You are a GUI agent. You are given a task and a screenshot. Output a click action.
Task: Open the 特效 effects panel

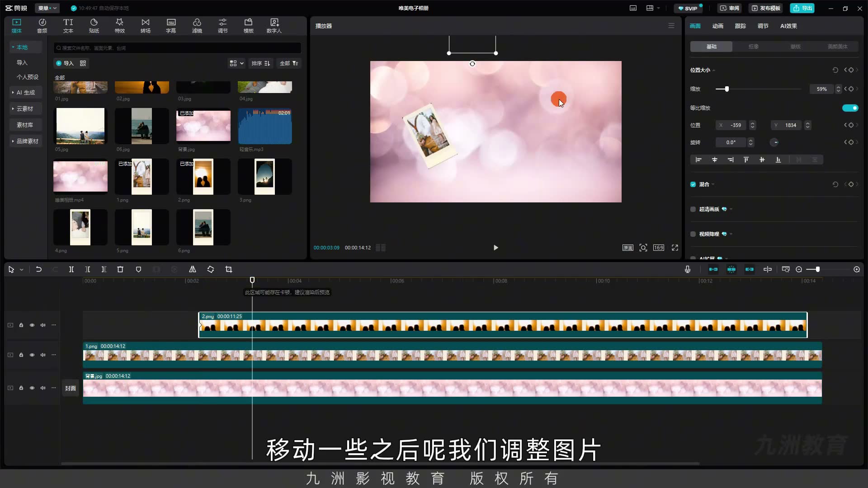pos(119,26)
